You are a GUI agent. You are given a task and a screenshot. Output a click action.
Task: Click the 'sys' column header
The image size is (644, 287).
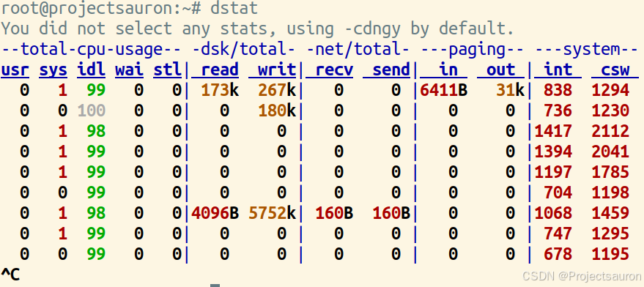(x=53, y=70)
